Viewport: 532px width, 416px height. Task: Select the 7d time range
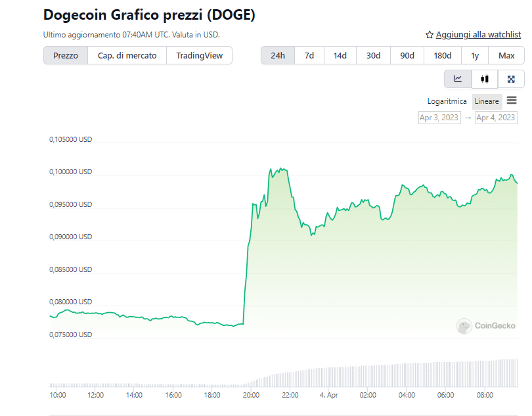point(309,55)
